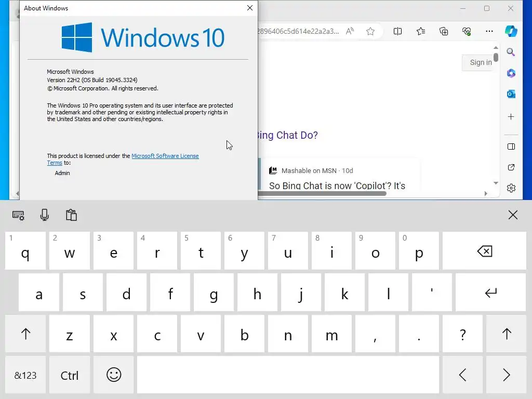
Task: Add a sidebar app with plus icon
Action: click(511, 117)
